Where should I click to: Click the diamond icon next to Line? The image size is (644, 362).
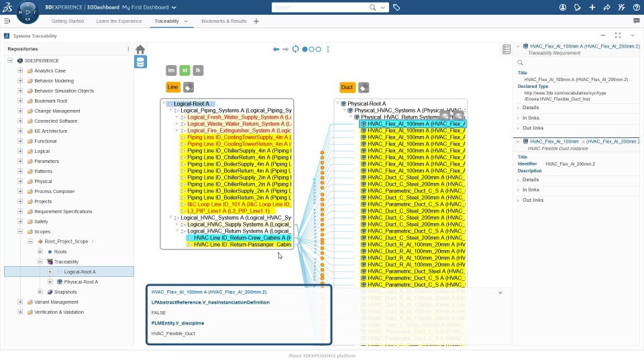point(189,87)
